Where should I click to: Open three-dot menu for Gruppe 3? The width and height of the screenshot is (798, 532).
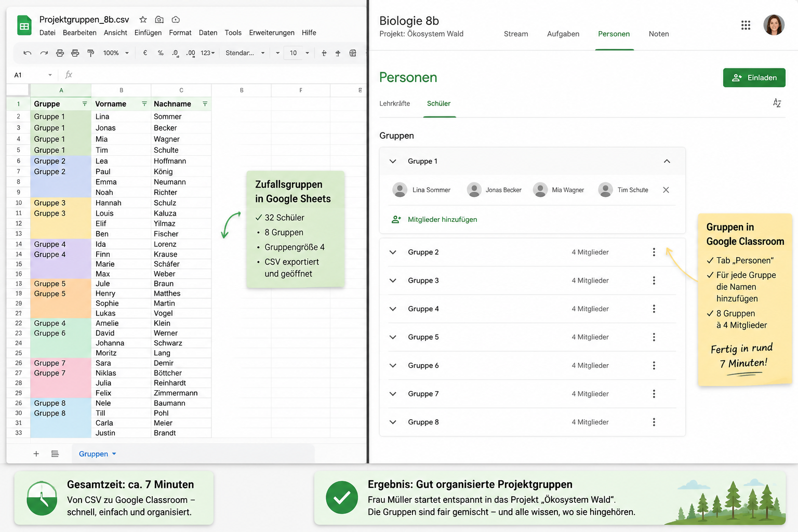coord(654,281)
